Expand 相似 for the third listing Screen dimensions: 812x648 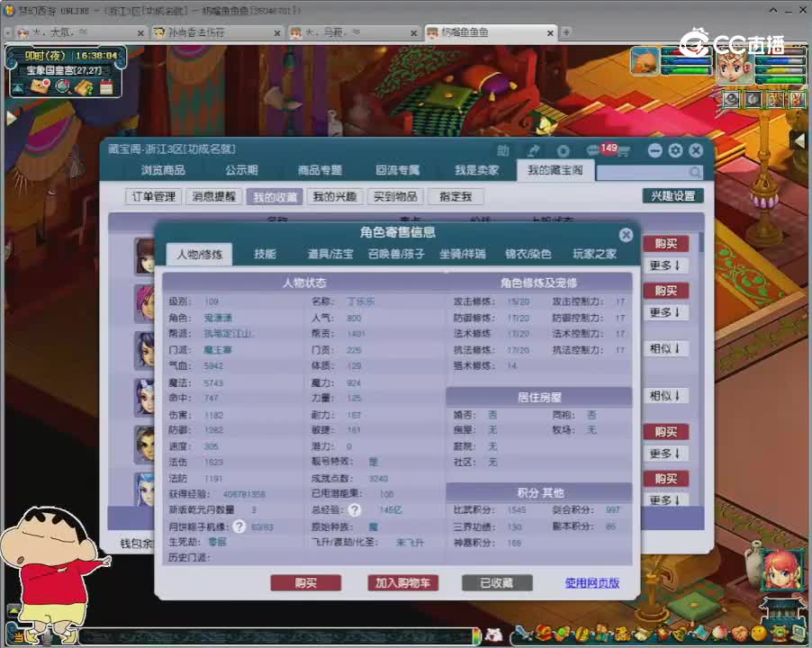click(x=665, y=348)
